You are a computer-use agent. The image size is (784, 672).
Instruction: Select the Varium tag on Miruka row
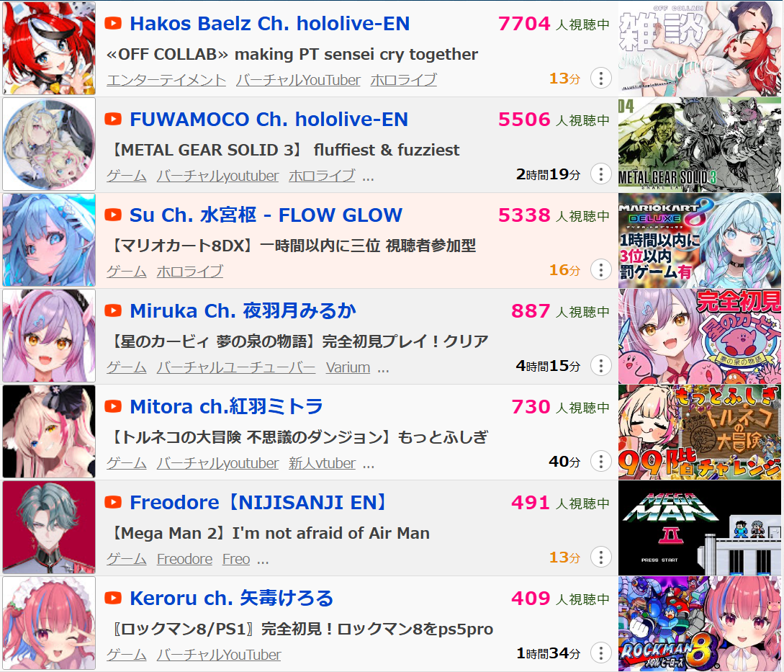point(348,367)
